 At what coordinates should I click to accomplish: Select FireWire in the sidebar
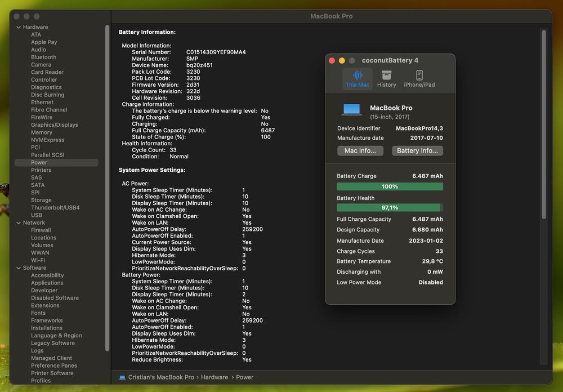point(42,118)
